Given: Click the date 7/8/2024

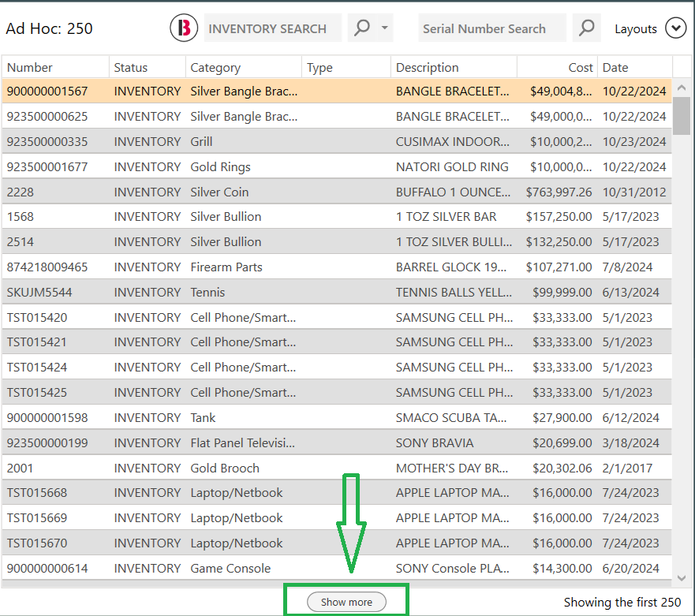Looking at the screenshot, I should pyautogui.click(x=627, y=267).
